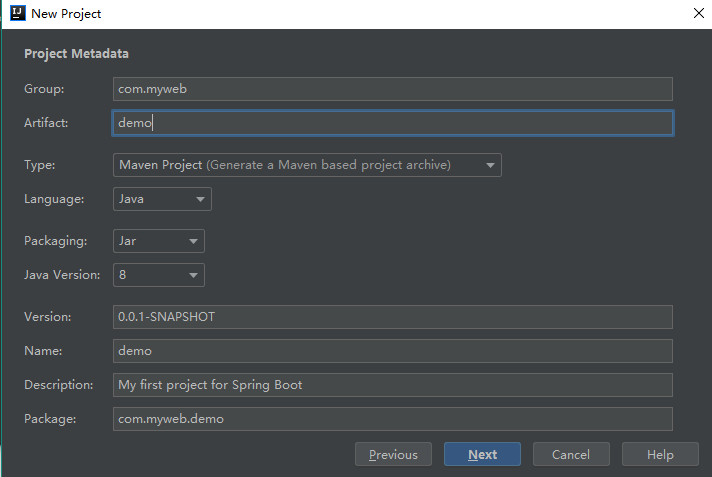Screen dimensions: 712x477
Task: Click the Version field with 0.0.1-SNAPSHOT
Action: click(392, 317)
